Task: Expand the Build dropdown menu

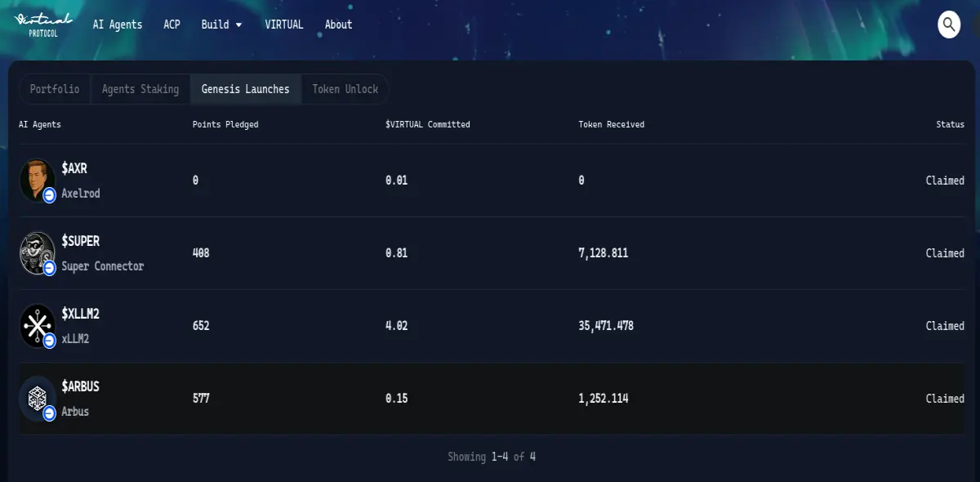Action: (x=221, y=25)
